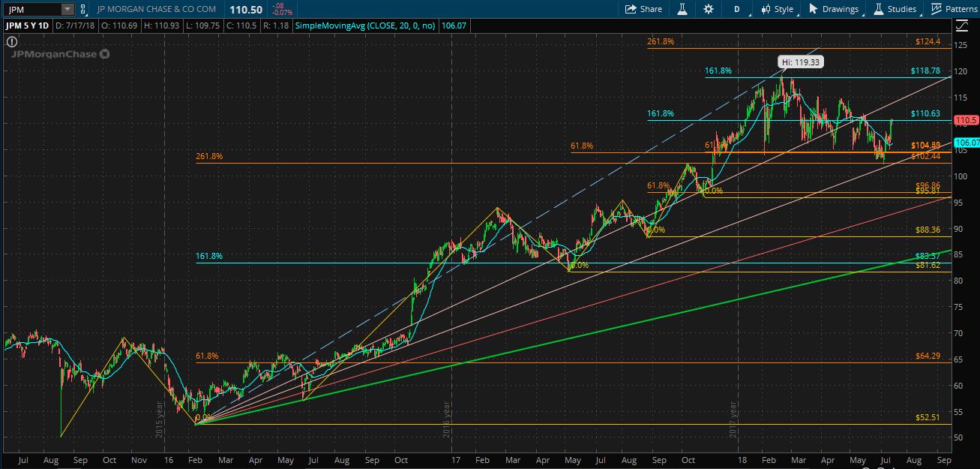The height and width of the screenshot is (469, 980).
Task: Select the $102.44 Fibonacci price label
Action: tap(925, 156)
